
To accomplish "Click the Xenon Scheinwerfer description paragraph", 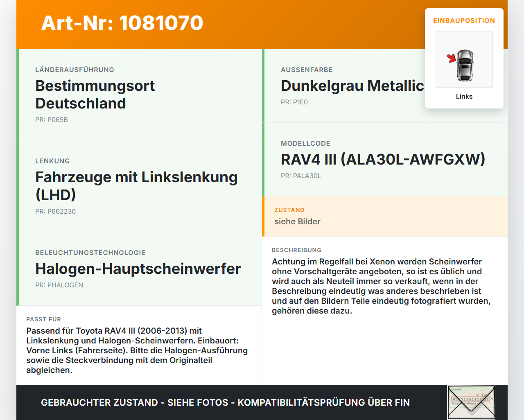I will click(x=381, y=286).
